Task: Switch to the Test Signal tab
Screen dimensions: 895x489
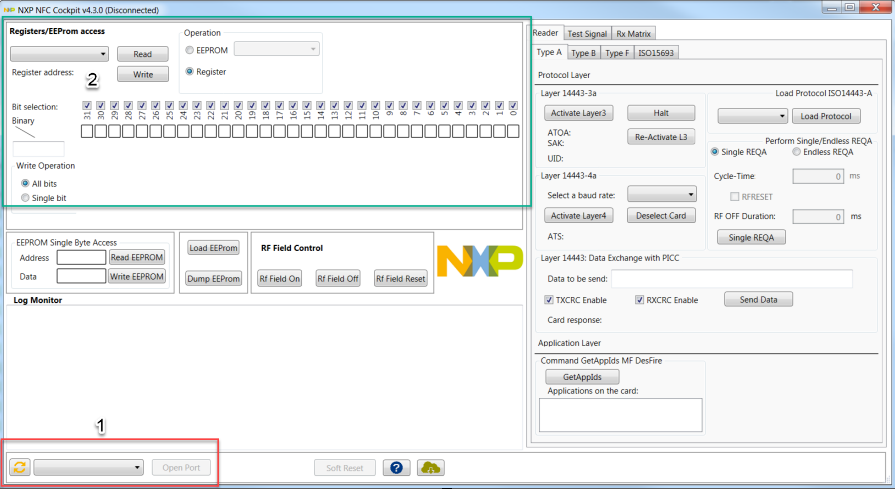Action: (587, 34)
